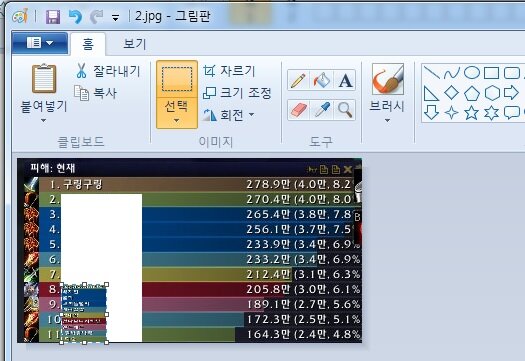Image resolution: width=525 pixels, height=361 pixels.
Task: Choose the five-point star shape
Action: pyautogui.click(x=471, y=113)
